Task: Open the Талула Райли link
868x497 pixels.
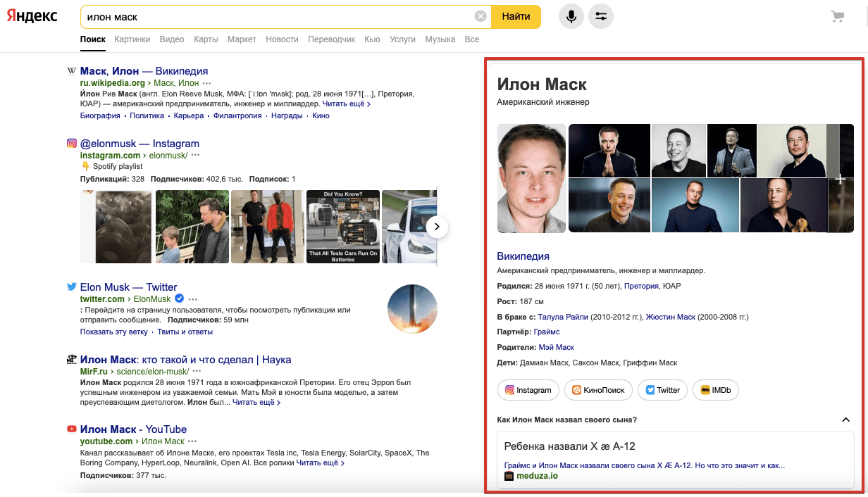Action: pos(563,317)
